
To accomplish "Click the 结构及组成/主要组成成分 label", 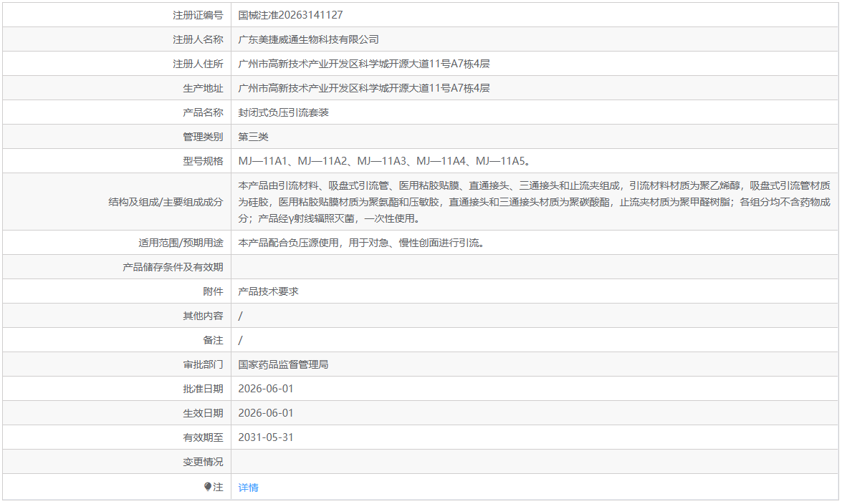I will tap(166, 202).
